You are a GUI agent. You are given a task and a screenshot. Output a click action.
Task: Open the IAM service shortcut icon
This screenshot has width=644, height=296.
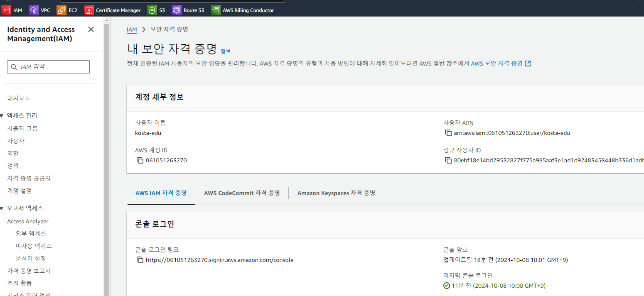pos(6,10)
